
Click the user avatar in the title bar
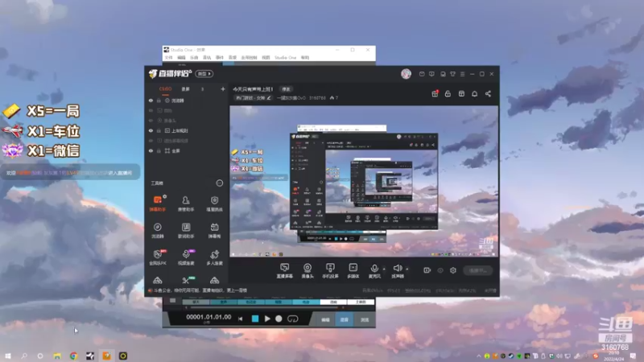click(407, 74)
